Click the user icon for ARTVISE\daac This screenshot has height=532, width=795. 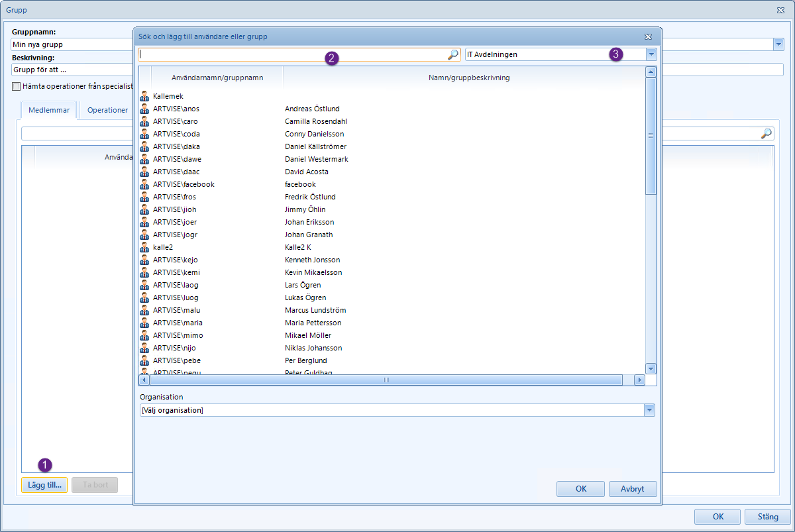point(144,172)
